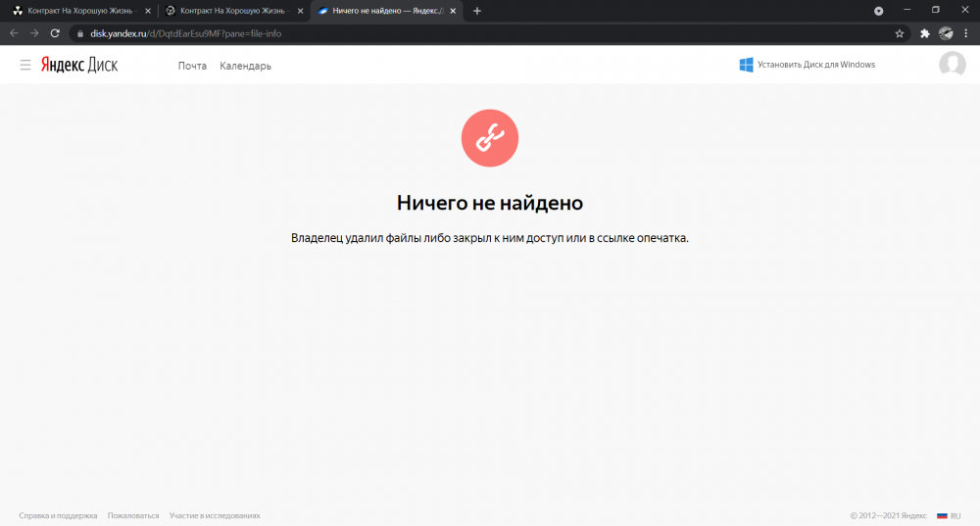The image size is (980, 526).
Task: Switch to second Контракт На Хорошую Жизнь tab
Action: [234, 11]
